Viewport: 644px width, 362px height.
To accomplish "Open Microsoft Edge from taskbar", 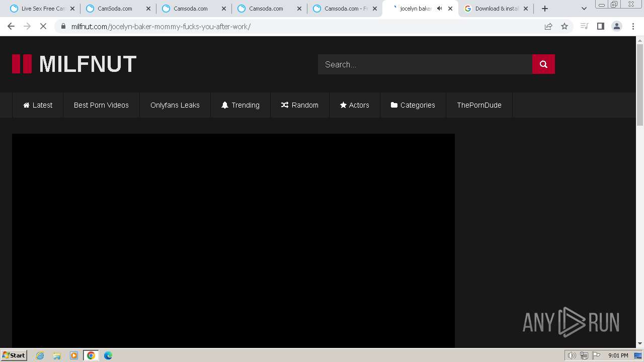I will pos(108,355).
